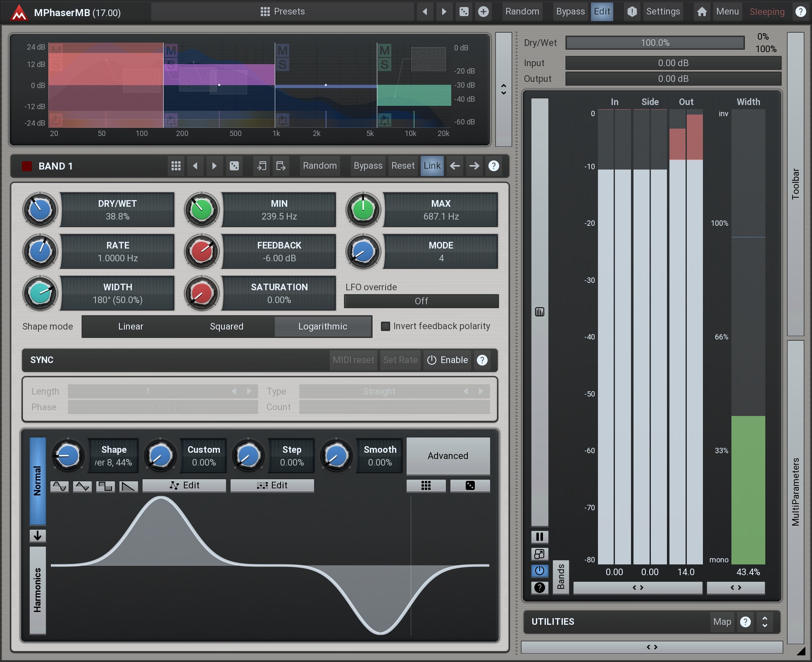Viewport: 812px width, 662px height.
Task: Click the bottom expander bar below Utilities
Action: 652,647
